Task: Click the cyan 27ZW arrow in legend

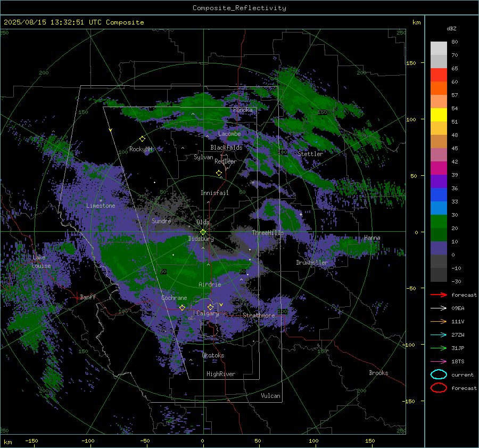Action: pos(439,335)
